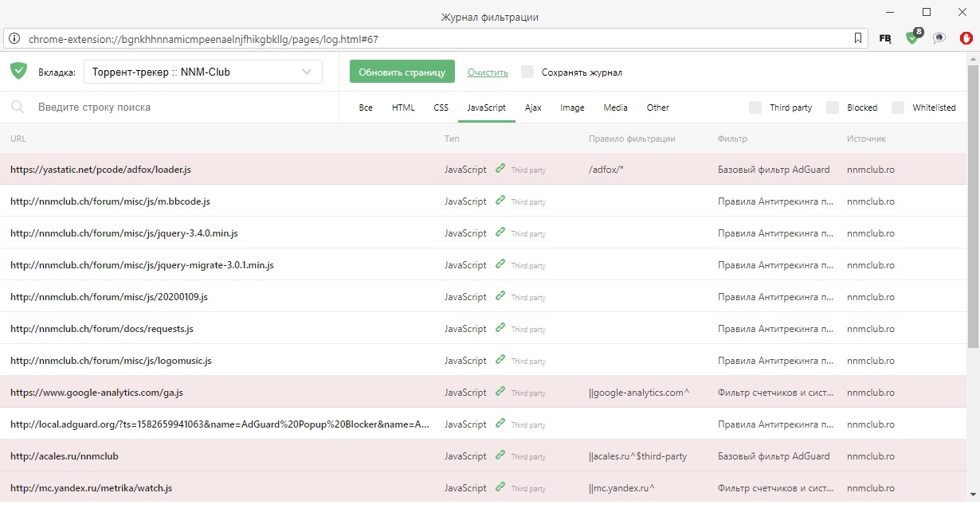
Task: Expand the NNM-Club tab chooser chevron
Action: (308, 71)
